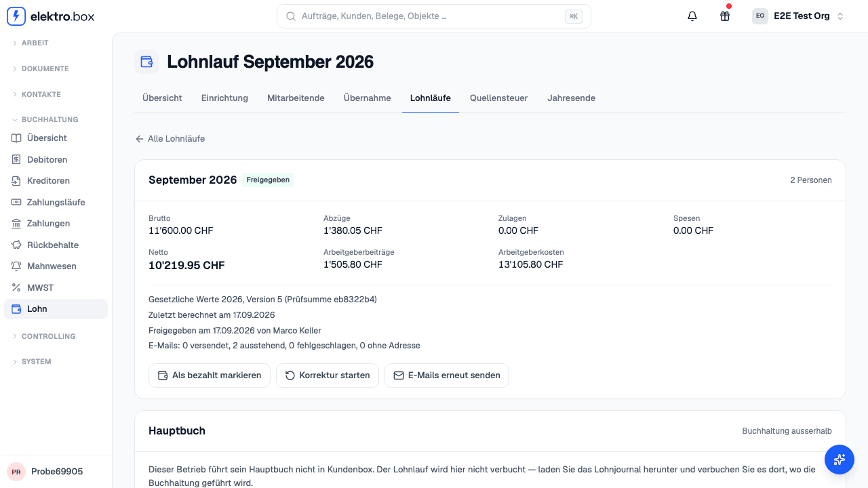Select Lohn in sidebar
This screenshot has height=488, width=868.
[56, 309]
